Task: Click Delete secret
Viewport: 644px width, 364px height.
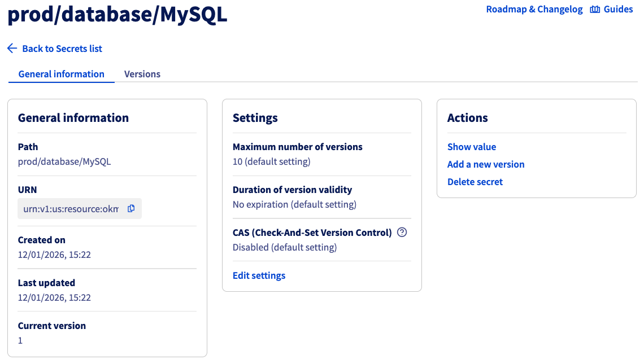Action: click(x=475, y=182)
